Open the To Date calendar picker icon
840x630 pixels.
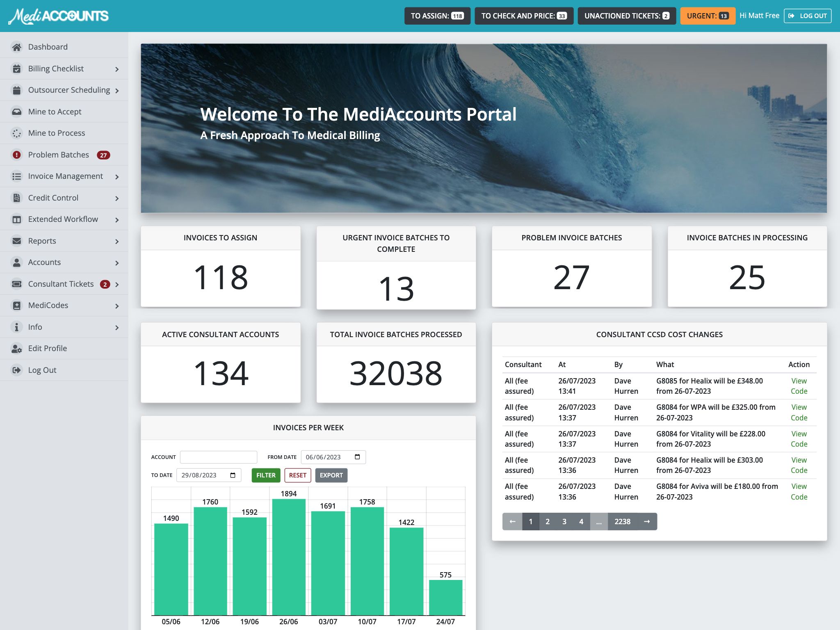point(233,475)
